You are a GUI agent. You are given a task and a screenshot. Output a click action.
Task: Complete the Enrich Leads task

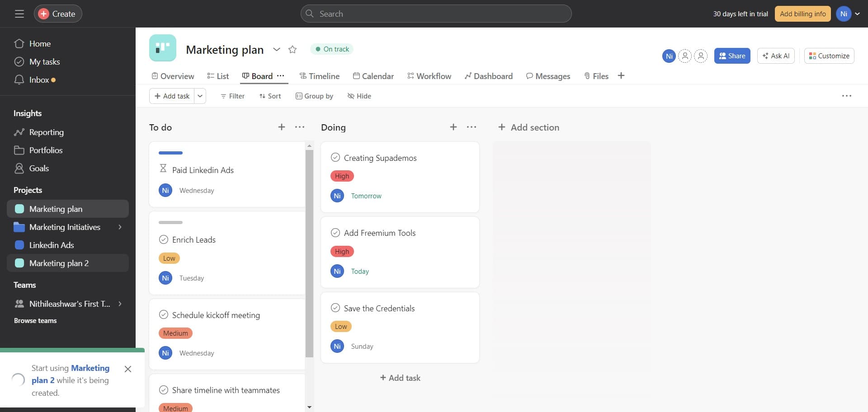pyautogui.click(x=163, y=239)
